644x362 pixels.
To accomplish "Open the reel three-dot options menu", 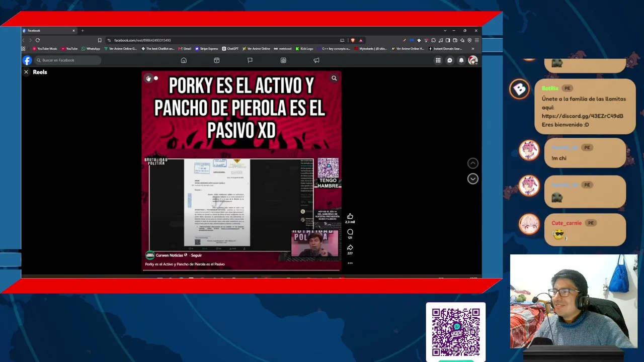I will click(x=350, y=263).
